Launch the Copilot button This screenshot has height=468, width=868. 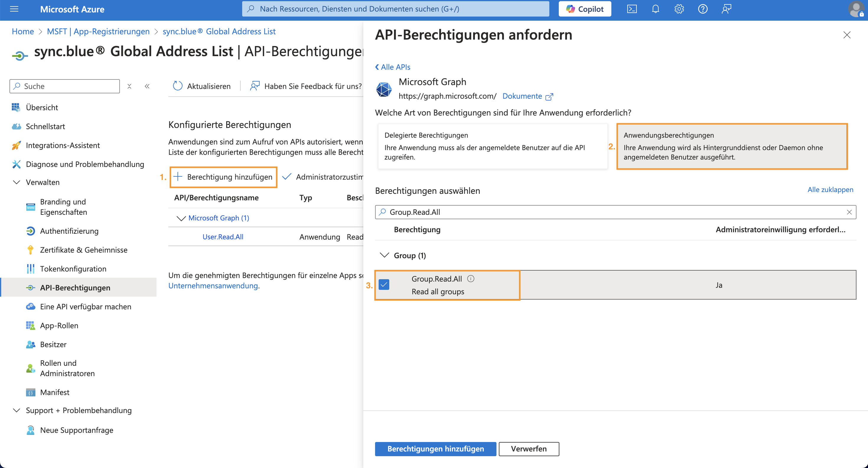[584, 9]
